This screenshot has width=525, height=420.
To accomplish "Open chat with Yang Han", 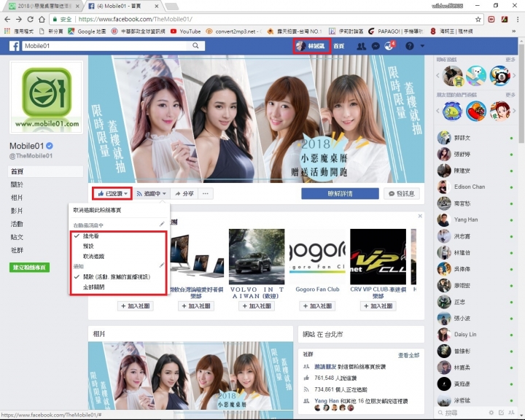I will coord(475,219).
